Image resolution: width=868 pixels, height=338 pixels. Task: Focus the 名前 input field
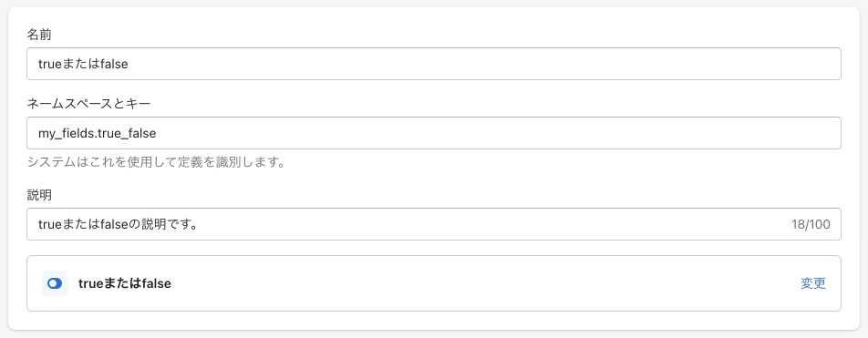[434, 64]
